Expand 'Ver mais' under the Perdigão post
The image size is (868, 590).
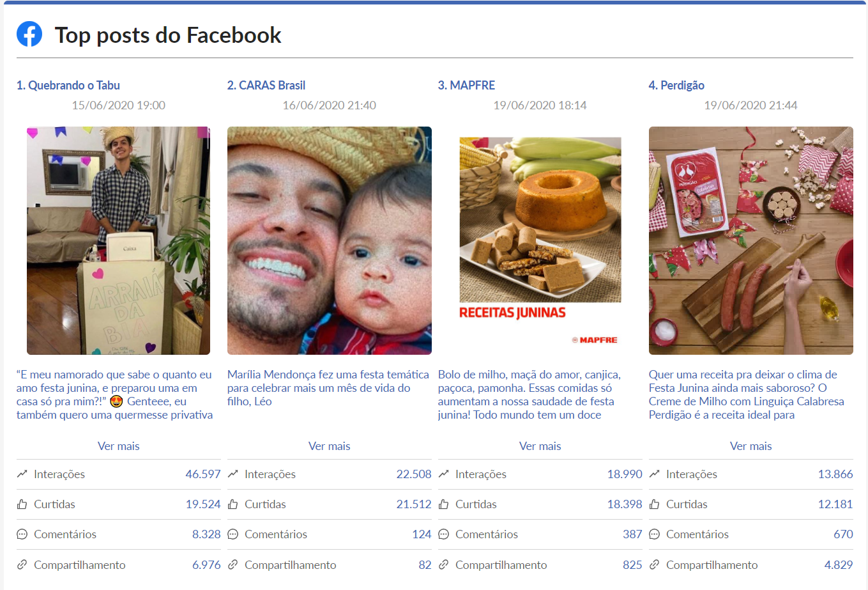(750, 446)
